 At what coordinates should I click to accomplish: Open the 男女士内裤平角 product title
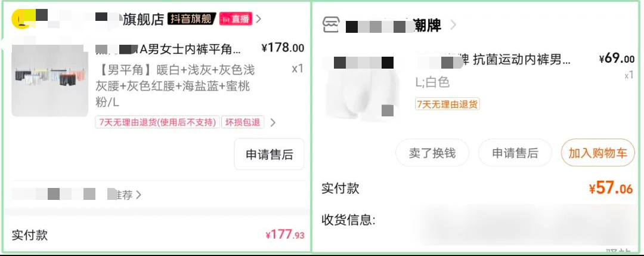[169, 50]
